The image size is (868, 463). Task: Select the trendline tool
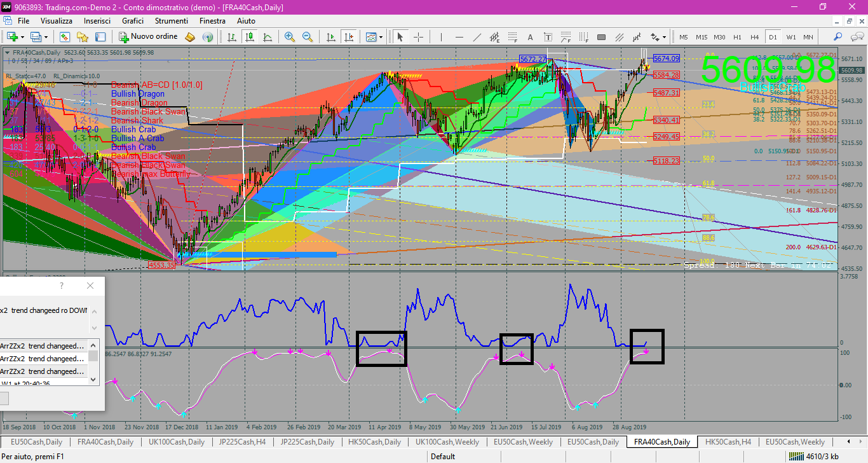(477, 37)
